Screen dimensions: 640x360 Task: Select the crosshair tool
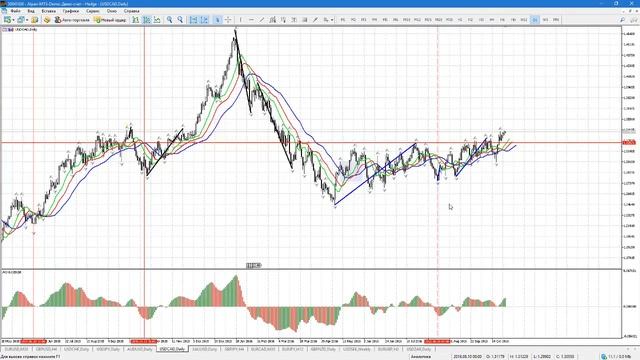(x=228, y=20)
